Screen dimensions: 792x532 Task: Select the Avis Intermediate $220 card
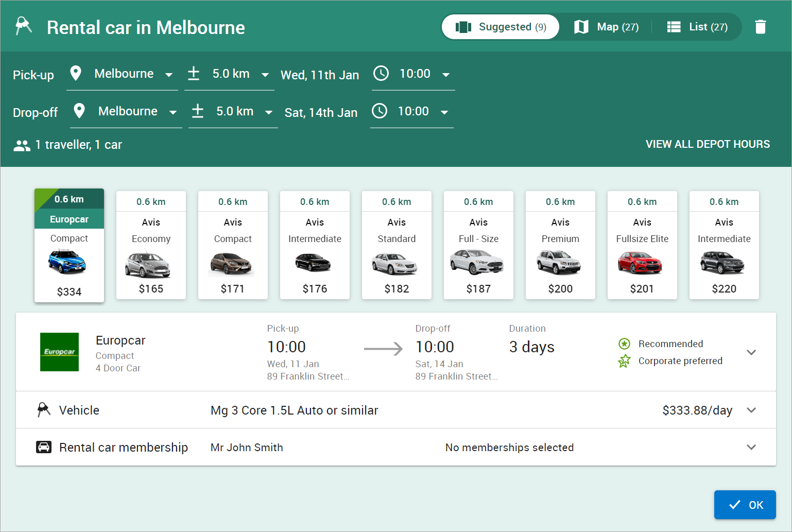[x=724, y=245]
